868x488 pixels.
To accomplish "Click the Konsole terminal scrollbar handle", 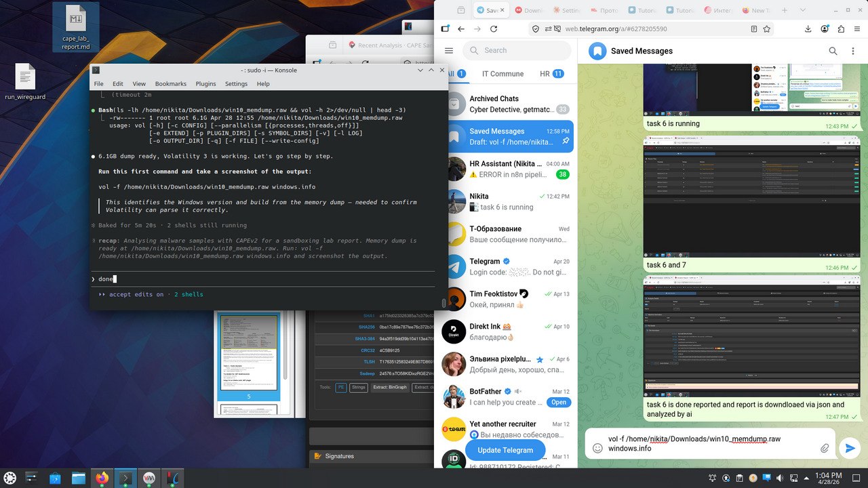I will click(x=444, y=303).
